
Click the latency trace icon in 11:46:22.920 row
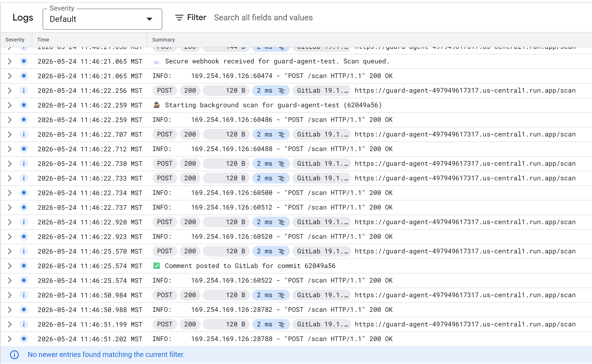pos(281,222)
